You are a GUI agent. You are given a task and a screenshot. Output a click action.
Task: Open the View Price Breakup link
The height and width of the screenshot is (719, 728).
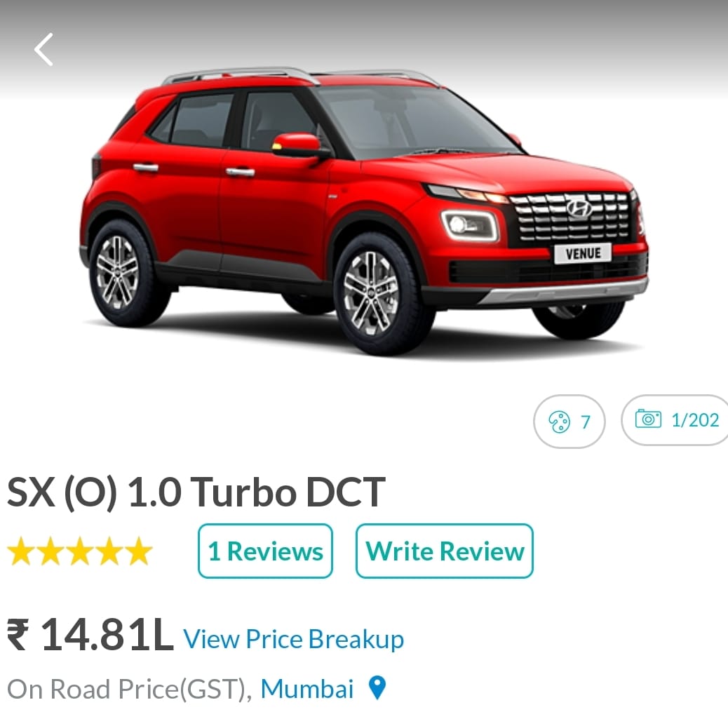pos(293,640)
